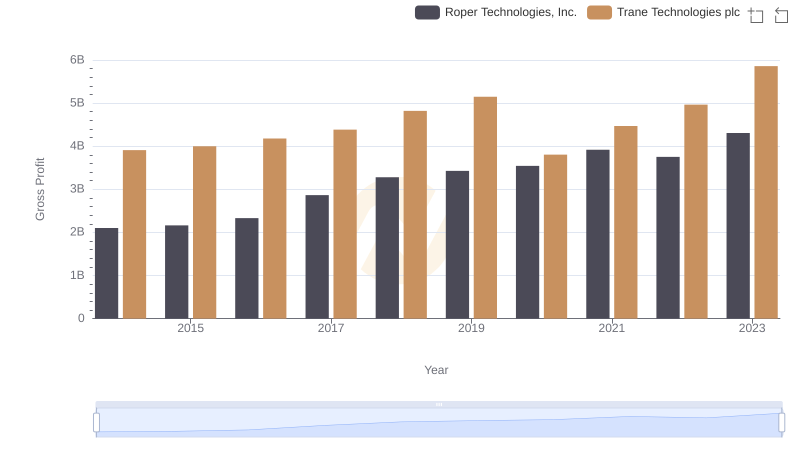Screen dimensions: 800x461
Task: Toggle Roper Technologies, Inc. legend series
Action: pyautogui.click(x=496, y=12)
